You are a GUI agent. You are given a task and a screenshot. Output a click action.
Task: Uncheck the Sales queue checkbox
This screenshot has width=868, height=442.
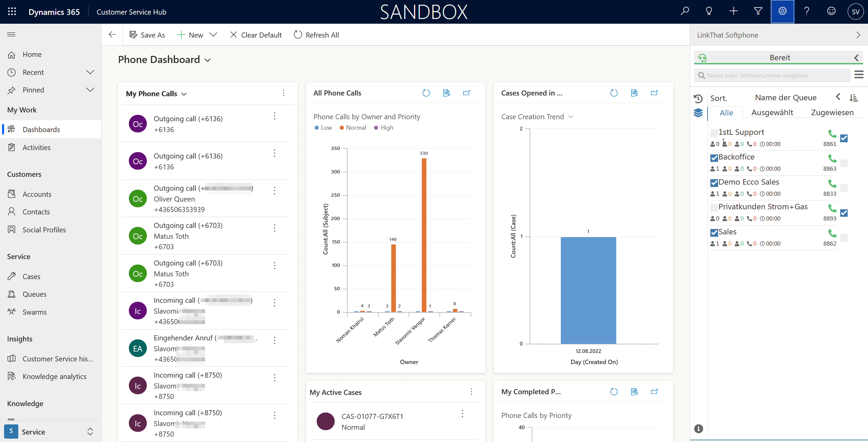tap(714, 233)
